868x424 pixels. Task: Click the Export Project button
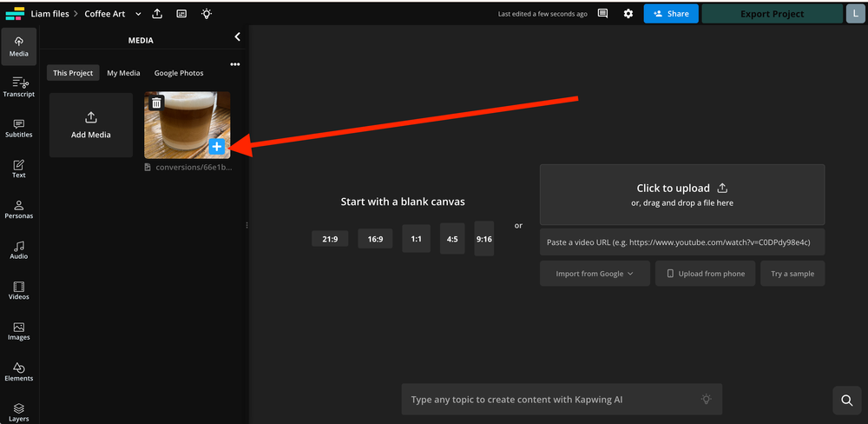772,14
